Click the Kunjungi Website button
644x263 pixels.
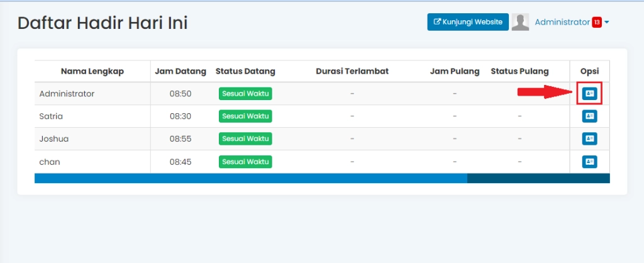click(468, 22)
